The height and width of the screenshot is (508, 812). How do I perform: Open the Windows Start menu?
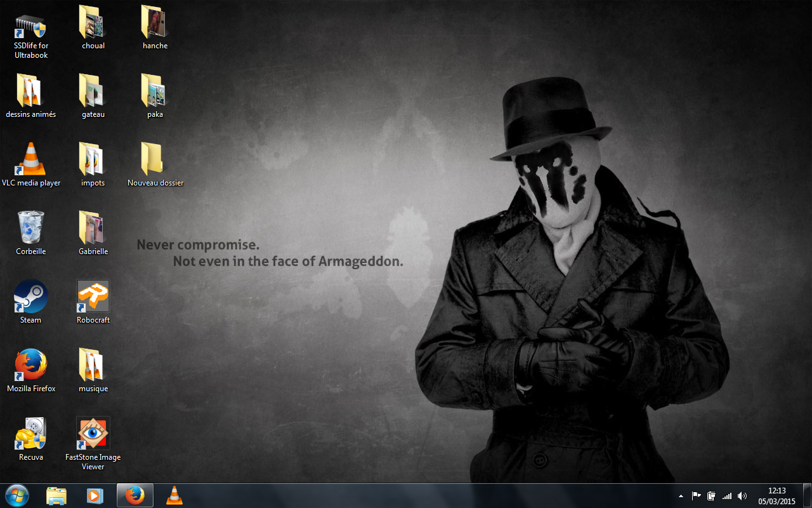[16, 495]
